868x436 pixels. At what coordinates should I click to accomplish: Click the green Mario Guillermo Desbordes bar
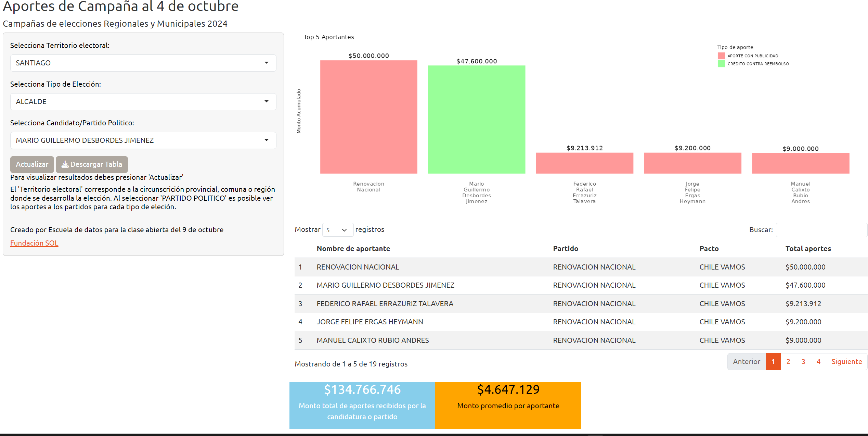(x=477, y=120)
